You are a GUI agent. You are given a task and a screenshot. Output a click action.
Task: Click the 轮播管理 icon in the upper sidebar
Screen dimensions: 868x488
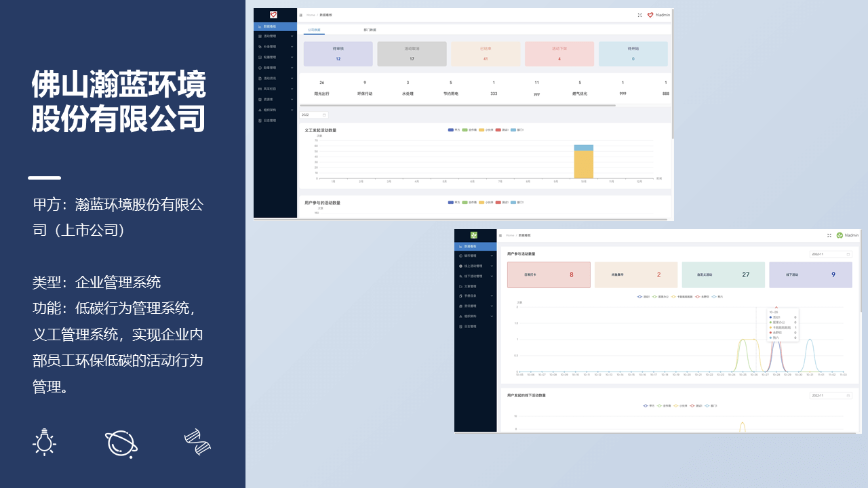tap(260, 57)
